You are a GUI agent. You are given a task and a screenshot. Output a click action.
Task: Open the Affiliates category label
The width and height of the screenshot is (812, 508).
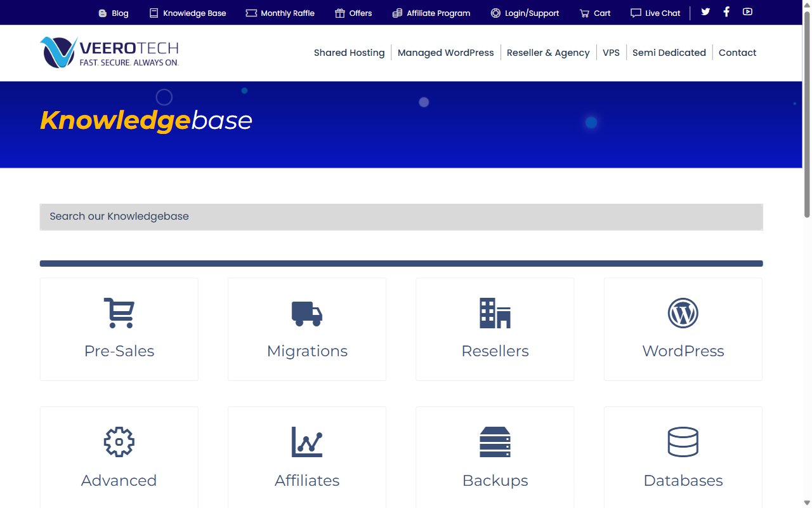pos(307,481)
